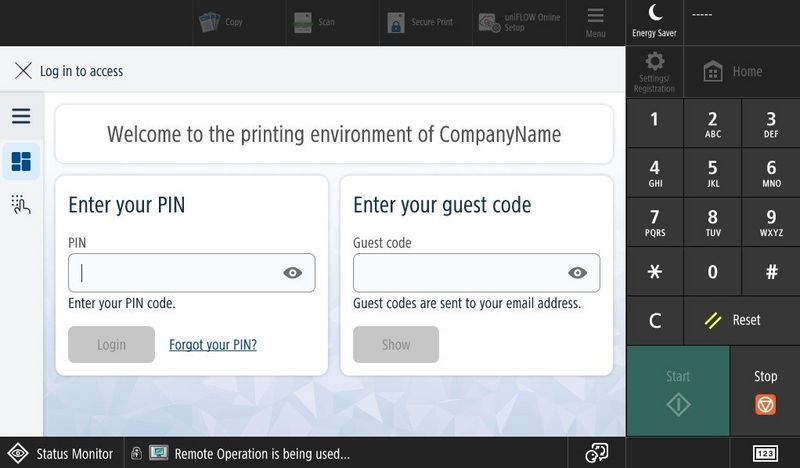
Task: Select the dashboard tiles sidebar icon
Action: (x=21, y=161)
